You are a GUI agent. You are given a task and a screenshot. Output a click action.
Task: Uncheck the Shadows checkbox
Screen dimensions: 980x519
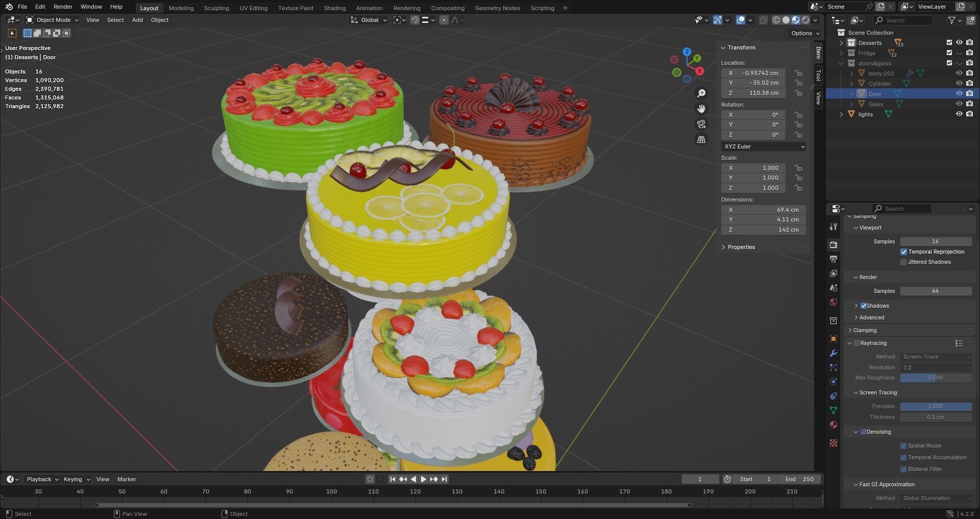coord(864,306)
